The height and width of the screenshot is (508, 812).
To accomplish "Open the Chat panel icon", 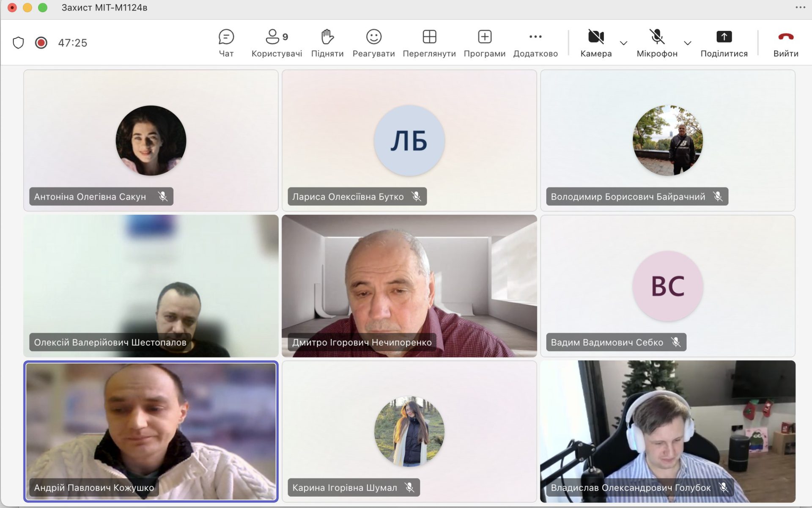I will click(226, 37).
